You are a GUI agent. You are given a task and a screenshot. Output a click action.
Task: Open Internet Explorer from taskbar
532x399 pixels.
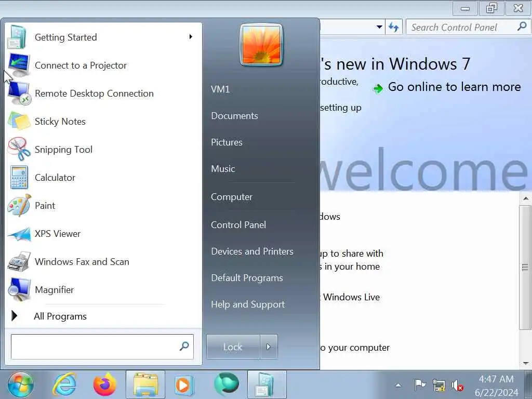click(x=64, y=385)
